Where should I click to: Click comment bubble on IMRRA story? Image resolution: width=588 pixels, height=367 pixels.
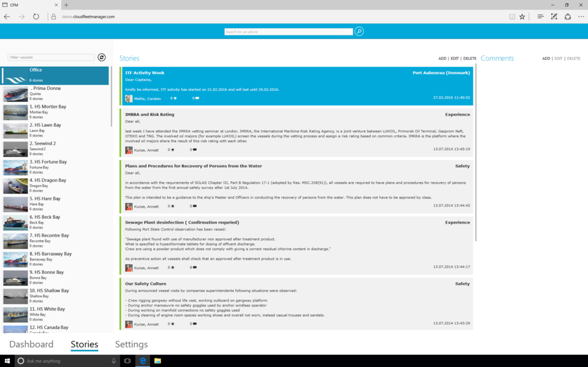pyautogui.click(x=195, y=149)
